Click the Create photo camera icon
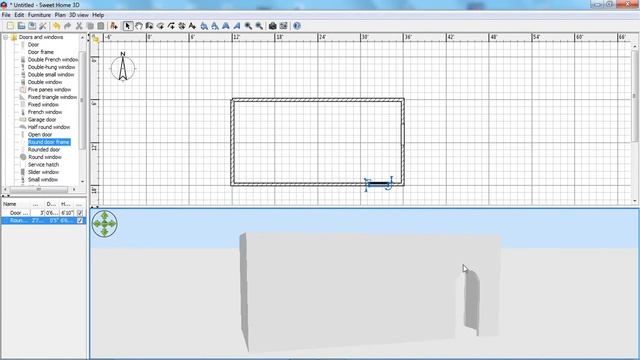Image resolution: width=640 pixels, height=360 pixels. 272,26
